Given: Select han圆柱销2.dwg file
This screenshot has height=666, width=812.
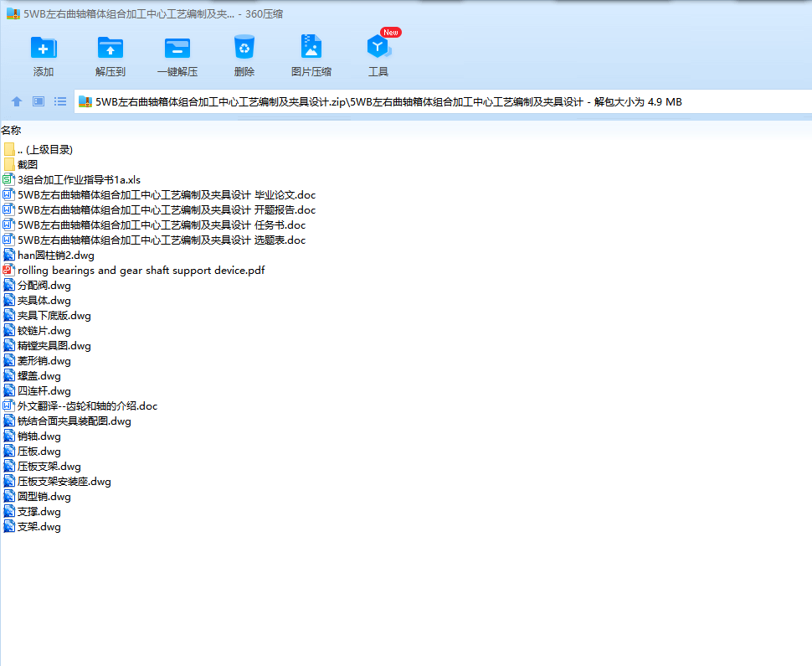Looking at the screenshot, I should click(49, 256).
